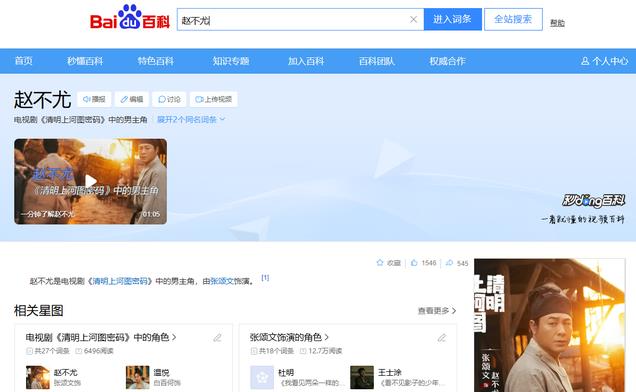Click the Baidu Baike logo
The image size is (636, 392).
130,18
